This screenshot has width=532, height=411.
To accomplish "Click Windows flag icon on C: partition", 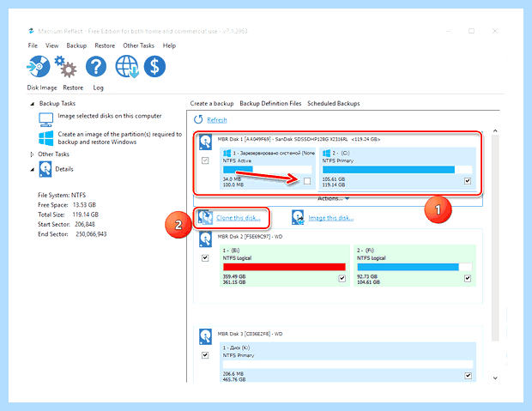I will (x=326, y=153).
